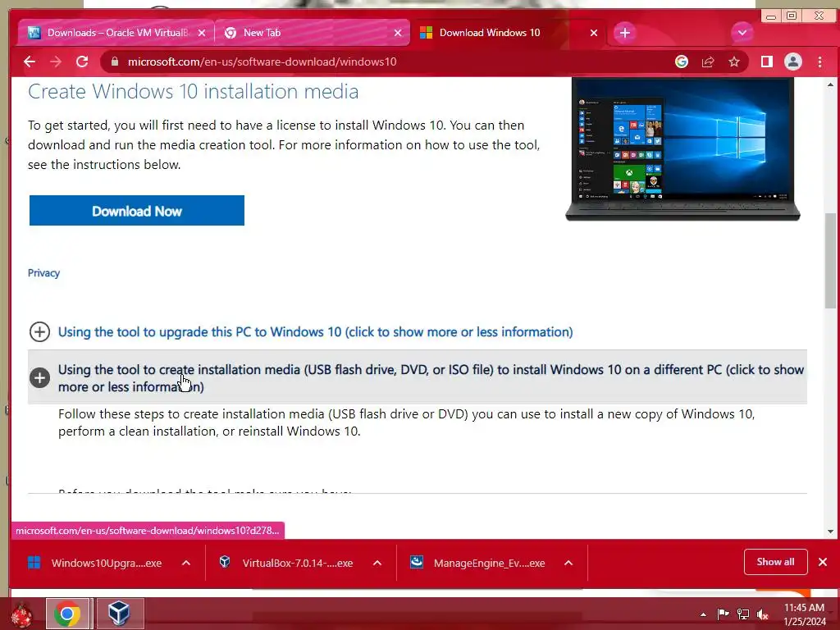Click the Start button on the taskbar
Screen dimensions: 840x630
click(x=21, y=615)
